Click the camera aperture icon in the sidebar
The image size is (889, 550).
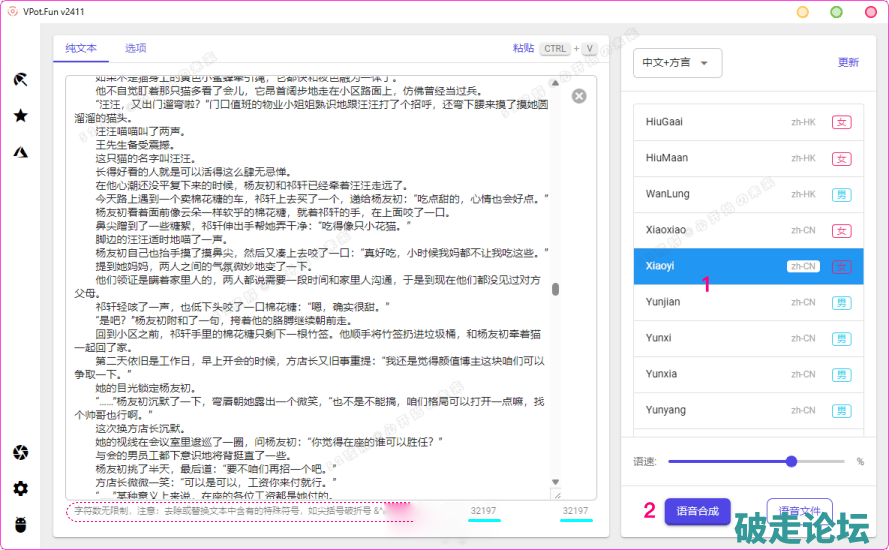pos(20,454)
